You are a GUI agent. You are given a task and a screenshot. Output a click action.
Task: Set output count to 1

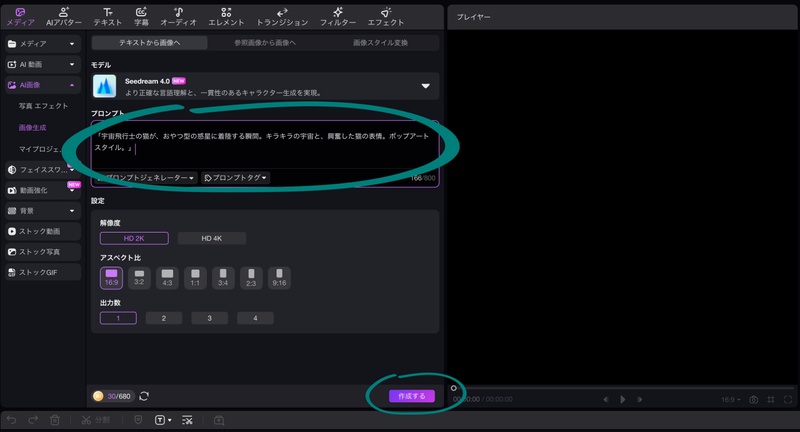coord(118,318)
